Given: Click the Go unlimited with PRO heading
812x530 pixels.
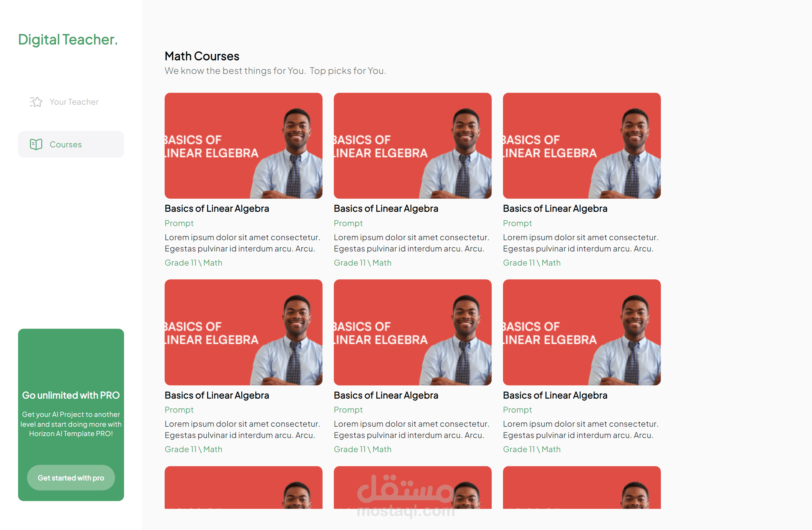Looking at the screenshot, I should tap(71, 395).
